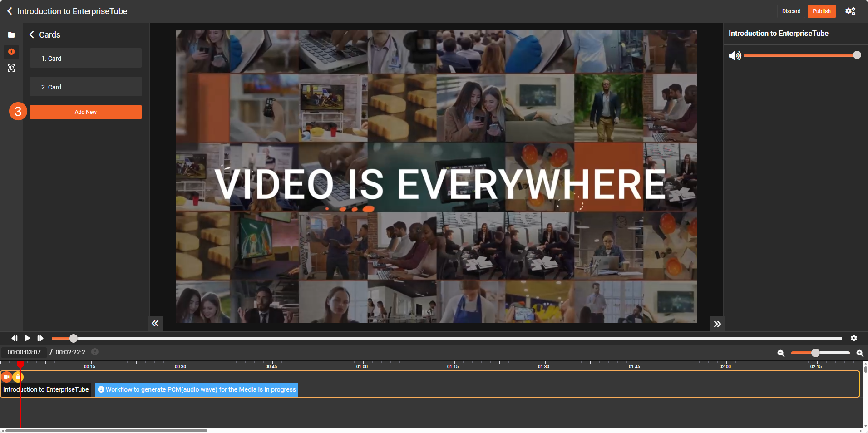Viewport: 868px width, 433px height.
Task: Mute the volume speaker icon
Action: point(734,55)
